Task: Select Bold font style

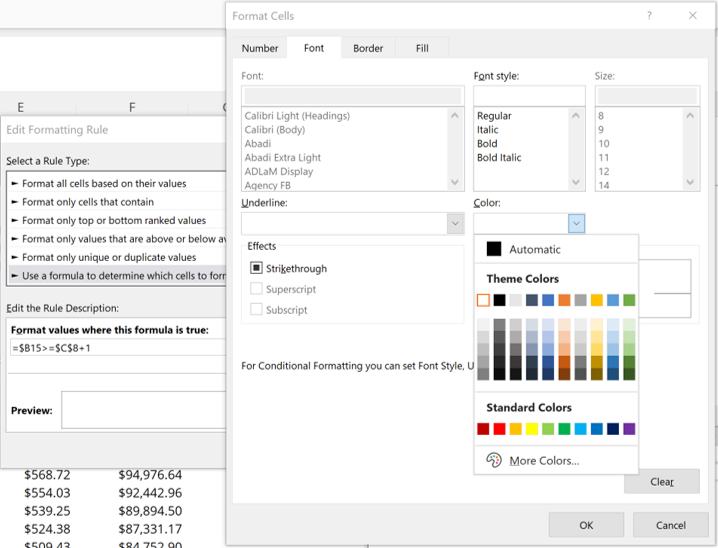Action: (487, 144)
